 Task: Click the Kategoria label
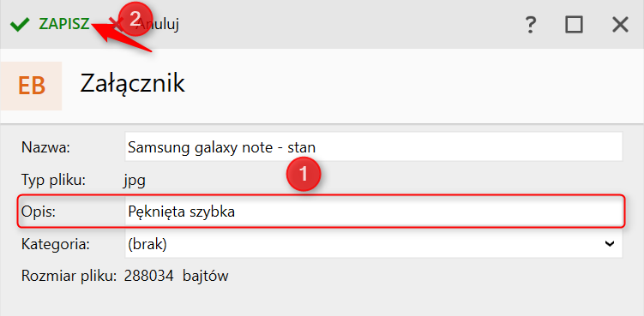click(x=56, y=245)
